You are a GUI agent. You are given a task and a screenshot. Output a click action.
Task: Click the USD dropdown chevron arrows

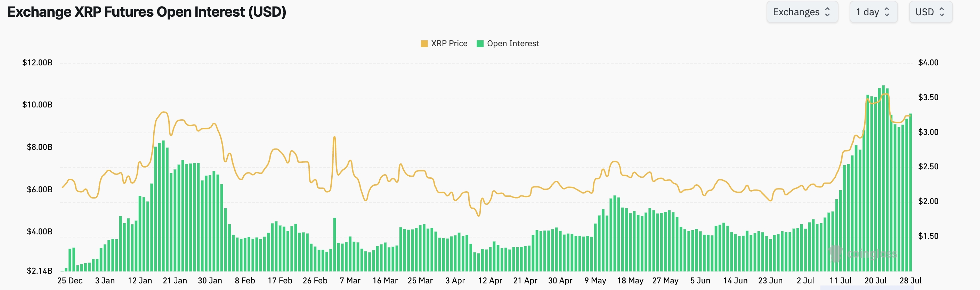point(941,12)
